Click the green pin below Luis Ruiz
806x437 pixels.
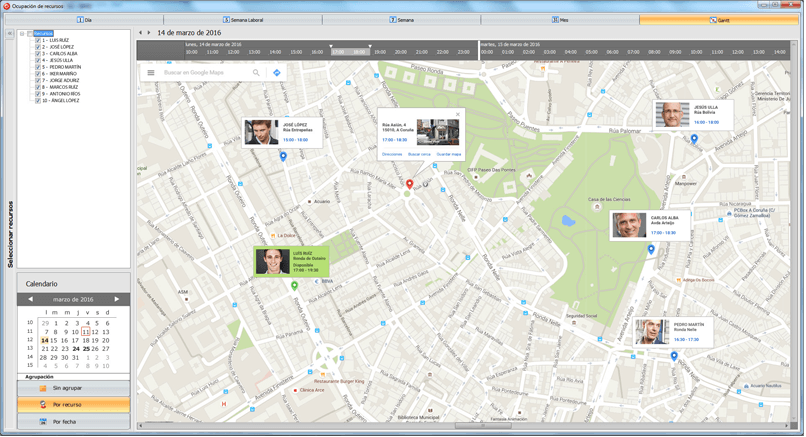coord(294,287)
